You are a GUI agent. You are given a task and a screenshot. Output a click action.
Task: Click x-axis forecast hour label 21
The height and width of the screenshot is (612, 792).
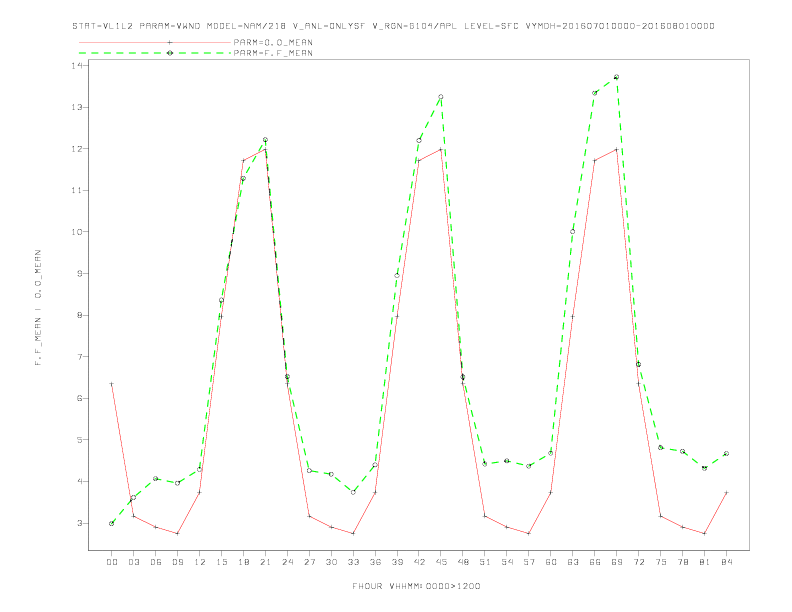click(265, 562)
